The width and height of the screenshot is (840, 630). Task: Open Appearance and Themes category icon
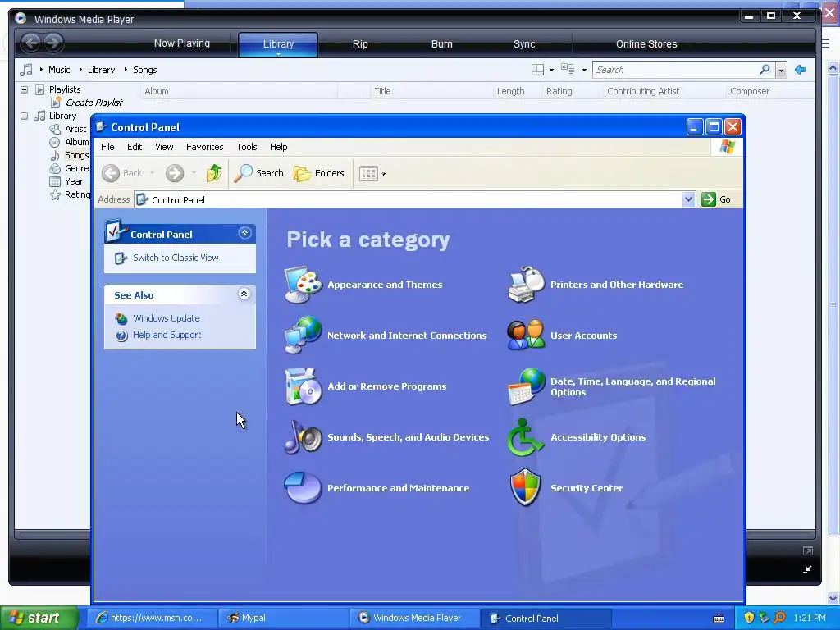click(x=303, y=285)
